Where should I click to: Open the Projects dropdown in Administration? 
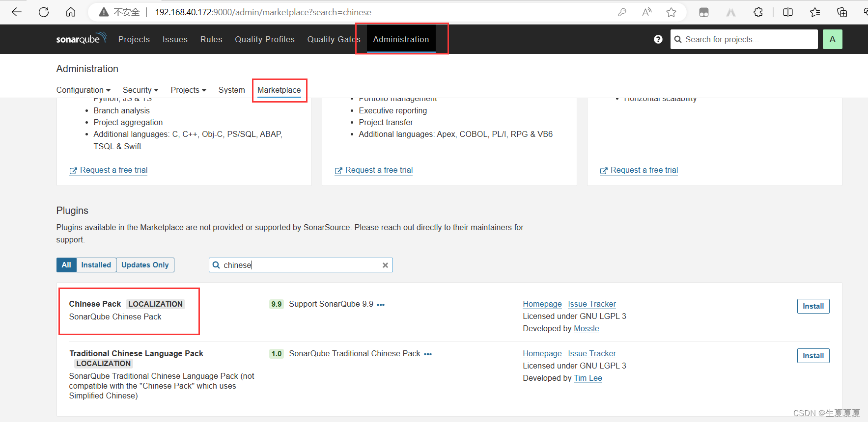pyautogui.click(x=189, y=90)
